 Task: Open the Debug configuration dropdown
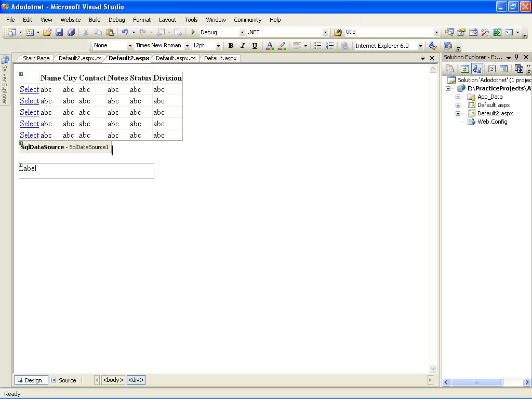242,32
